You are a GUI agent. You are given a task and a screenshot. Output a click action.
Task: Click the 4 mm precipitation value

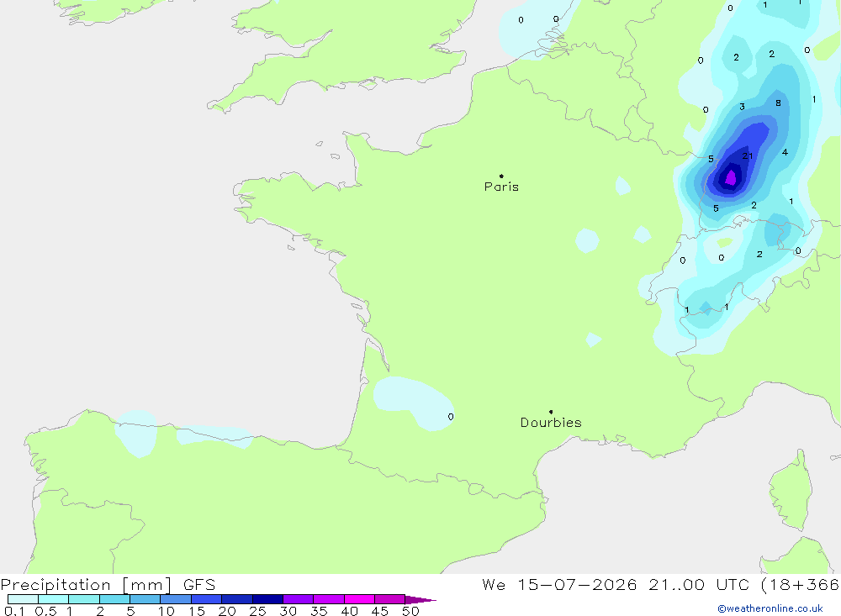tap(785, 152)
